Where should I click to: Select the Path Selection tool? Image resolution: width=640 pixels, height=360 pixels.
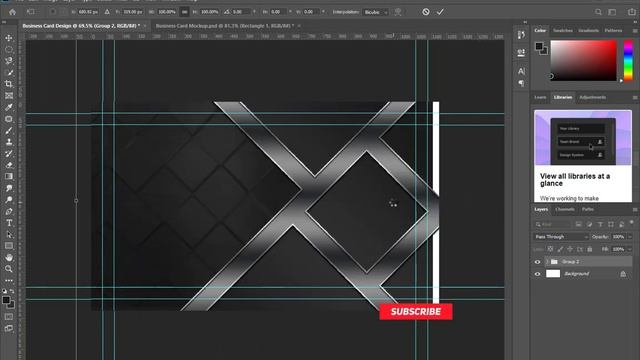pos(9,235)
